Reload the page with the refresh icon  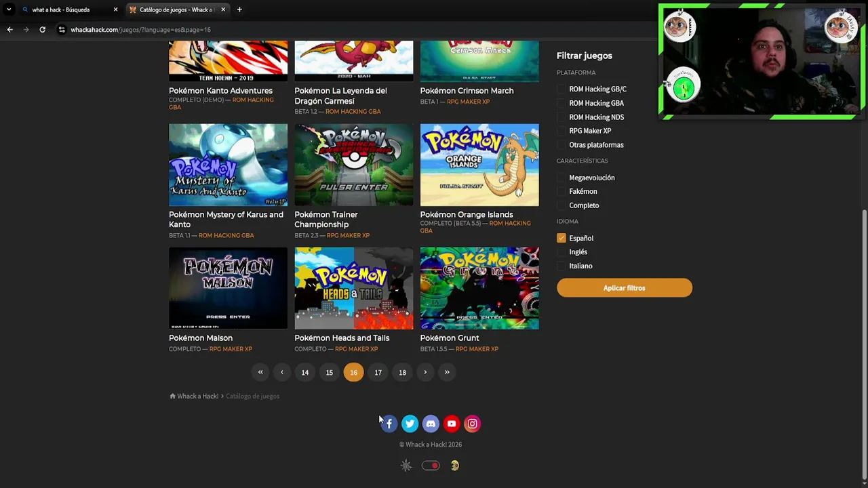pyautogui.click(x=42, y=30)
